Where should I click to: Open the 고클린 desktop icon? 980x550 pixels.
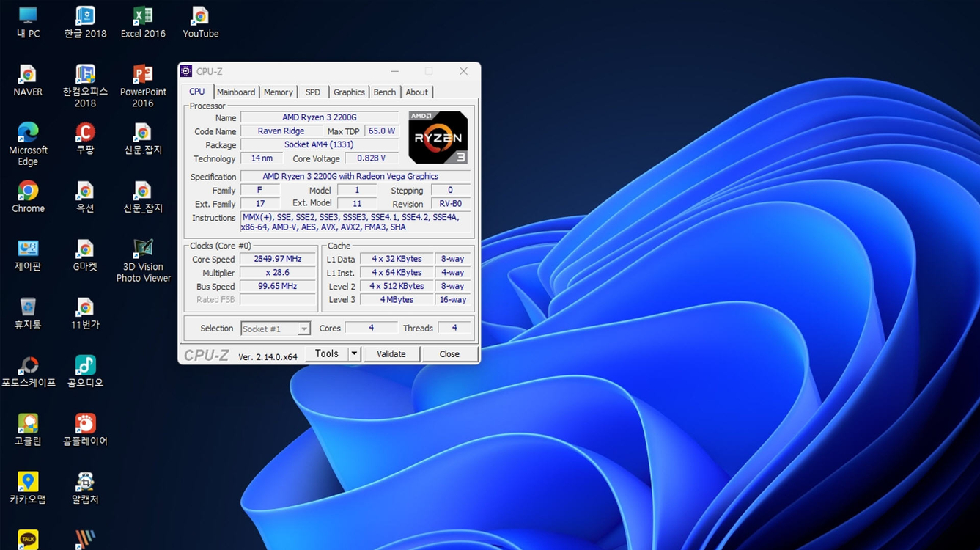point(28,430)
